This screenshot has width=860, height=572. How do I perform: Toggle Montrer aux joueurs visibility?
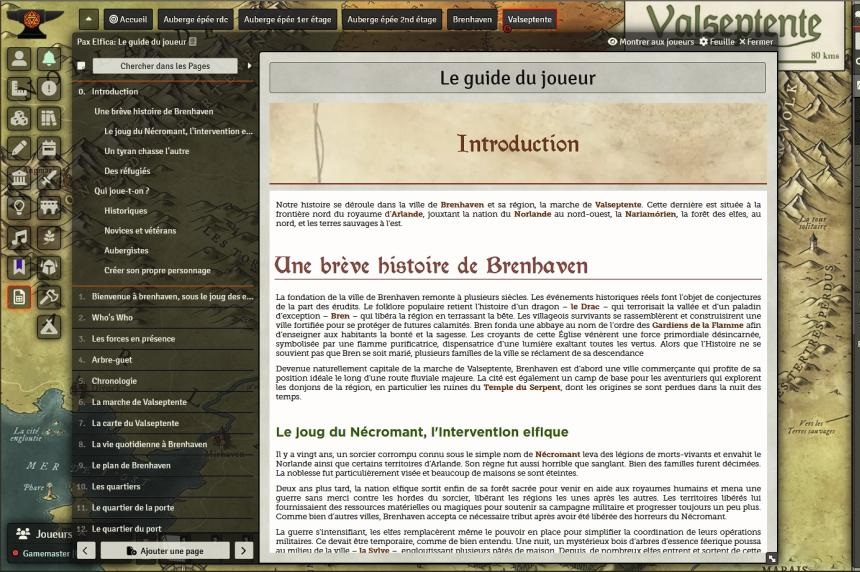click(x=650, y=42)
